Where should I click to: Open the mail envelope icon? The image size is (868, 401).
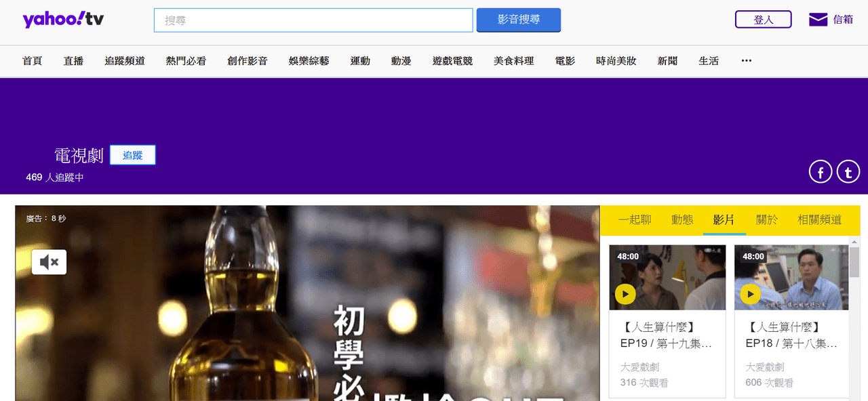click(x=818, y=20)
